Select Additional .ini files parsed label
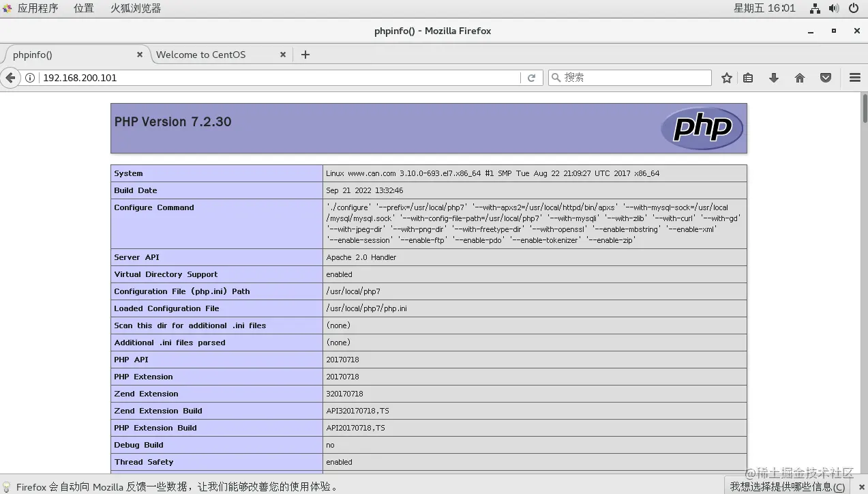868x494 pixels. coord(170,343)
